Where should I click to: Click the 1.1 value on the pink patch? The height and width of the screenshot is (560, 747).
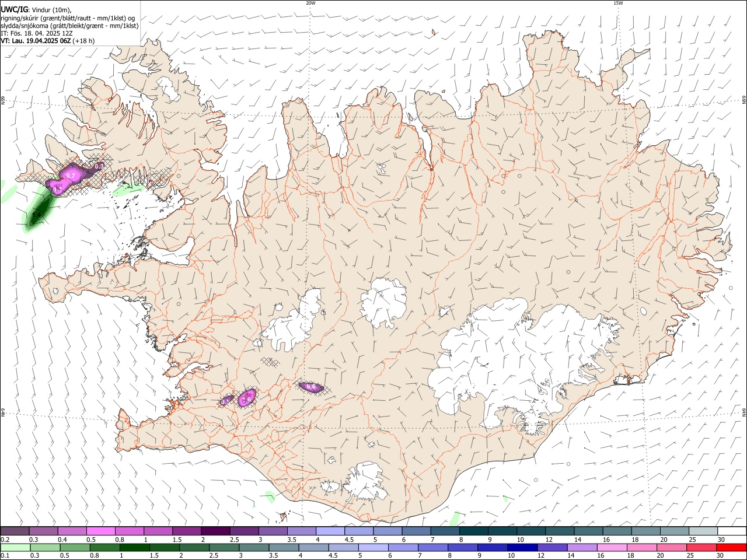(57, 189)
